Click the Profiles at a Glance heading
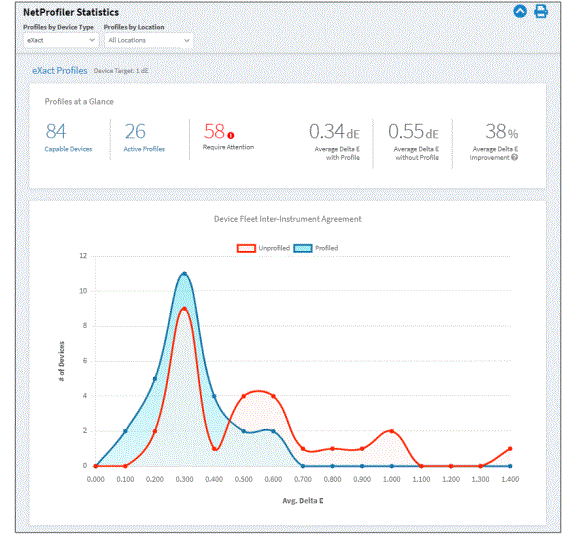Viewport: 579px width, 536px height. click(x=79, y=102)
